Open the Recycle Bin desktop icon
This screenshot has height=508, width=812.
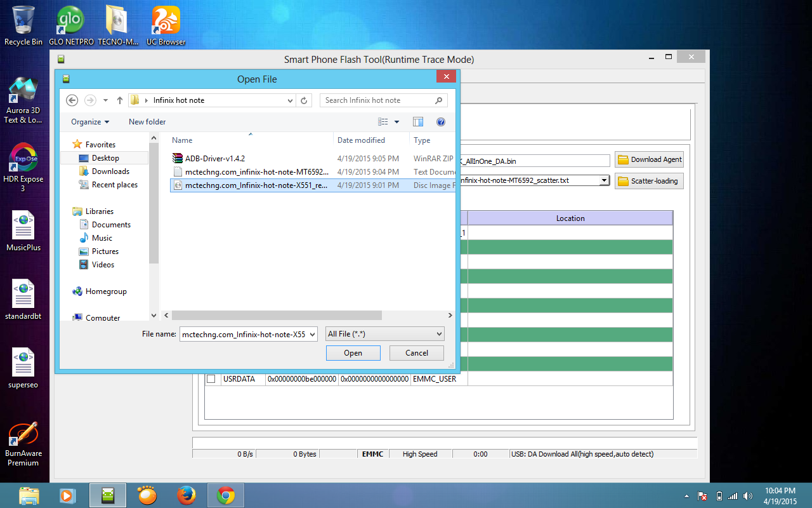23,25
